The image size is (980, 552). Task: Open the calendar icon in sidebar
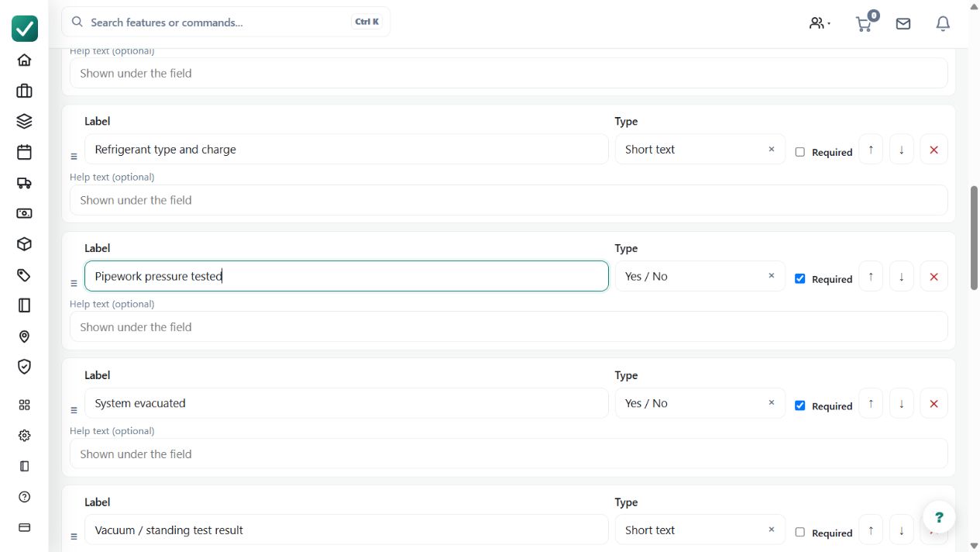tap(24, 152)
